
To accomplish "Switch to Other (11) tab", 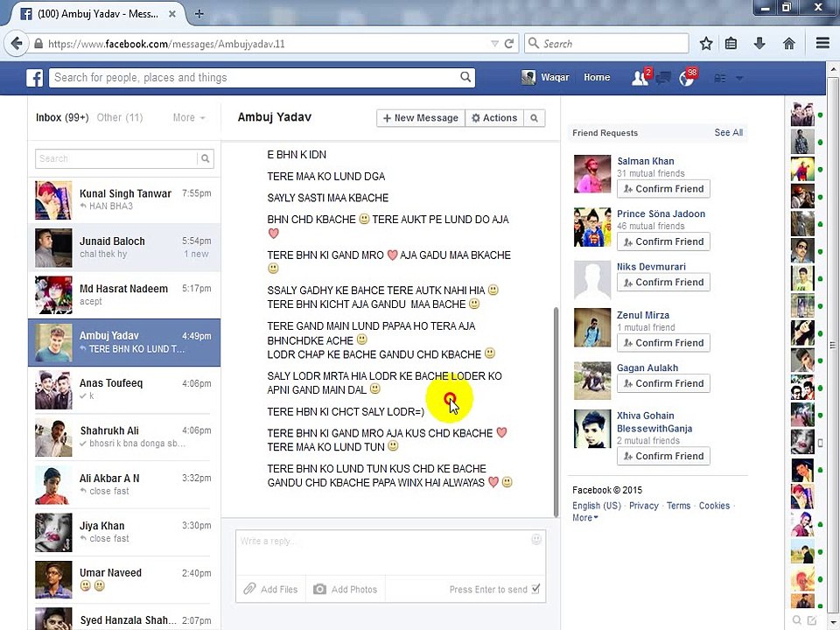I will click(x=120, y=117).
